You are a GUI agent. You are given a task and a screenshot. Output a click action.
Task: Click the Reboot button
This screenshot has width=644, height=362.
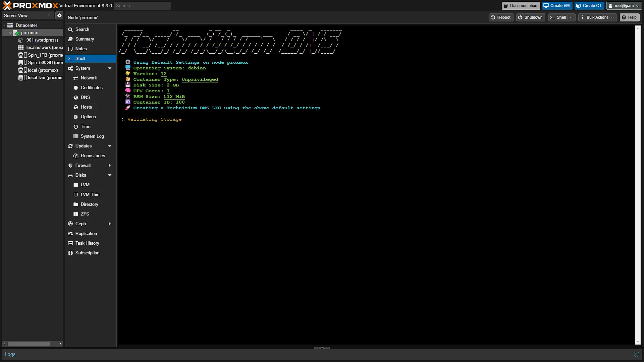coord(501,17)
